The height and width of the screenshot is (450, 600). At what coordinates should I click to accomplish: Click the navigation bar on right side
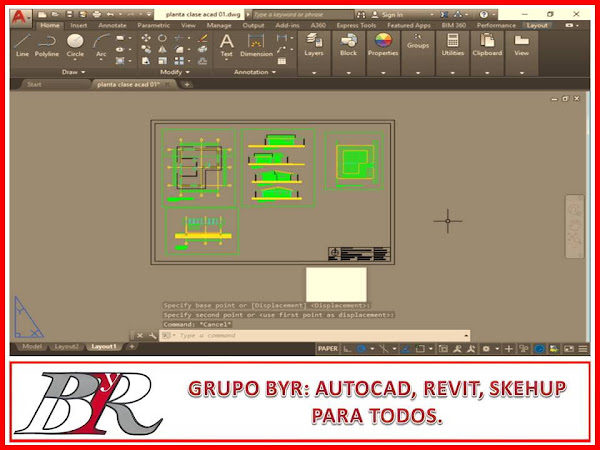tap(574, 227)
